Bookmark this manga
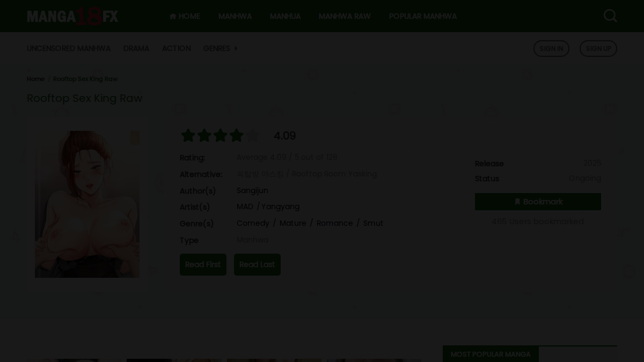 click(538, 202)
